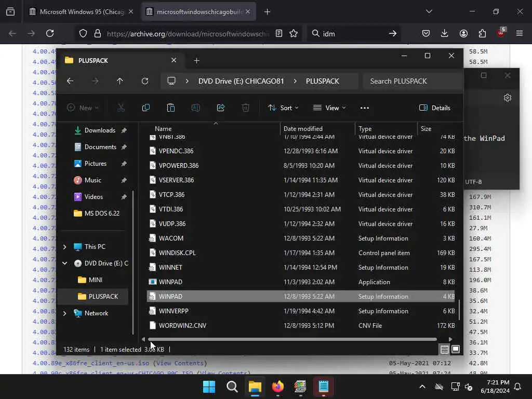Refresh the PLUSPACK folder view
Viewport: 532px width, 399px height.
[145, 81]
